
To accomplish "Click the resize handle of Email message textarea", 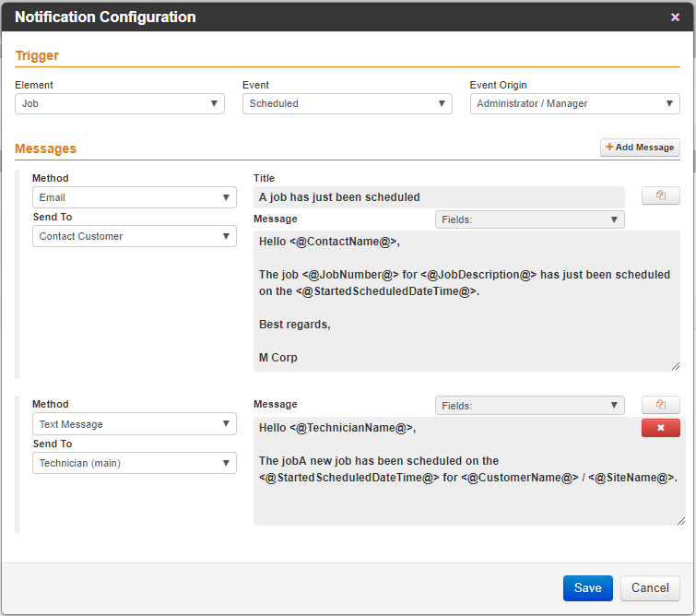I will coord(676,366).
